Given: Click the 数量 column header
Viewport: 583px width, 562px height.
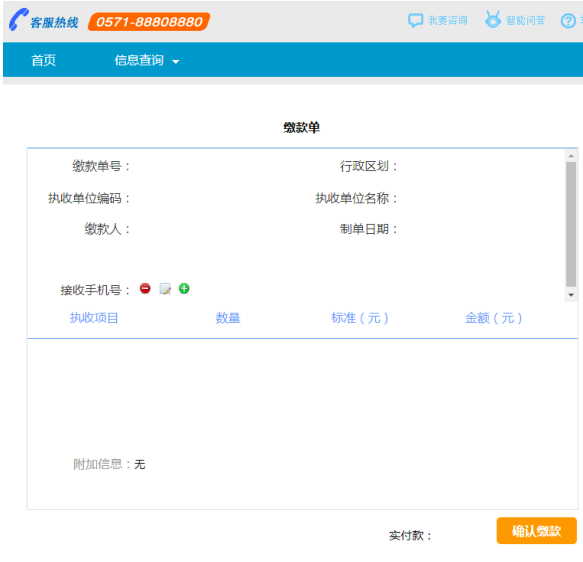Looking at the screenshot, I should (228, 318).
